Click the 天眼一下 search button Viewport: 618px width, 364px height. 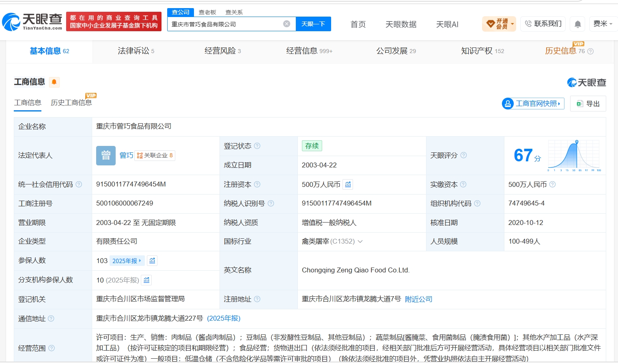313,24
